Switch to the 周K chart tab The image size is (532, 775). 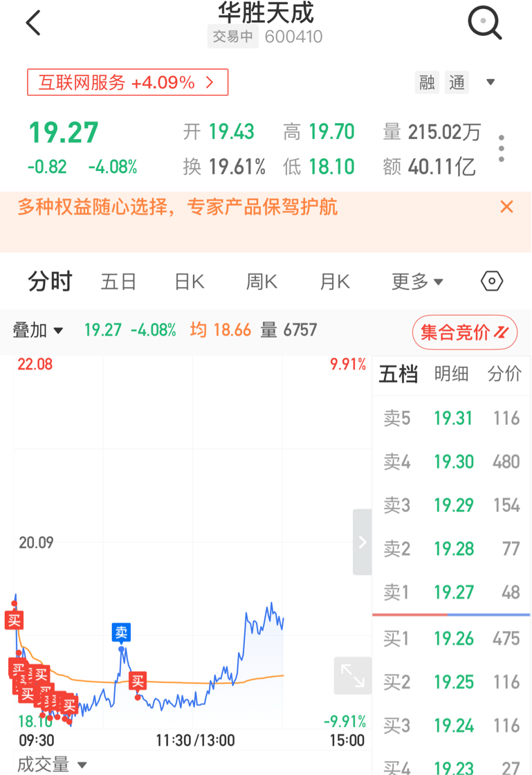pos(262,282)
